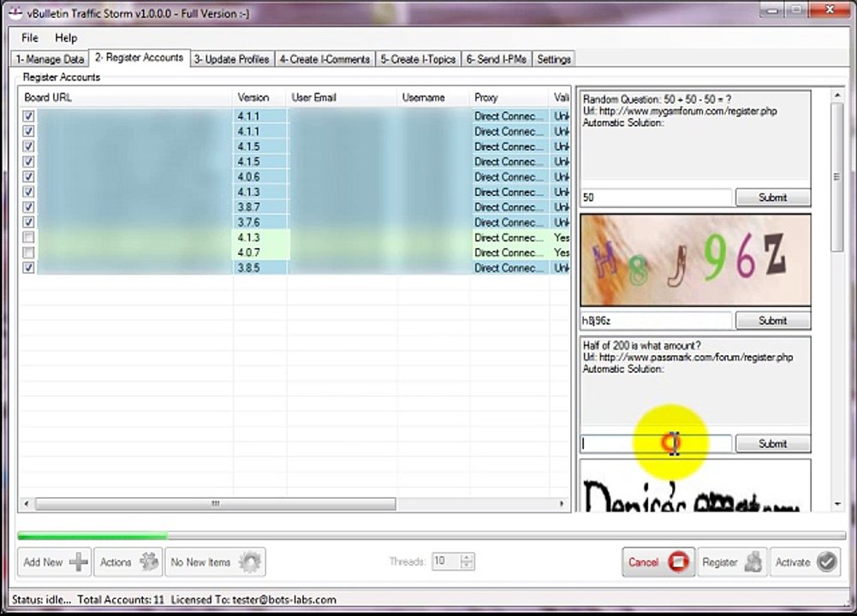Click the No New Items gear icon
This screenshot has height=616, width=857.
point(250,562)
